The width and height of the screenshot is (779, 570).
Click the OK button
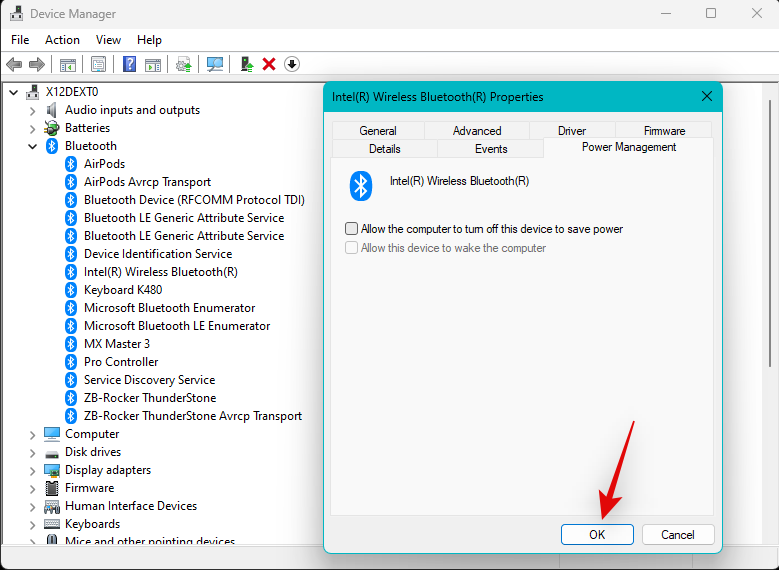click(597, 534)
